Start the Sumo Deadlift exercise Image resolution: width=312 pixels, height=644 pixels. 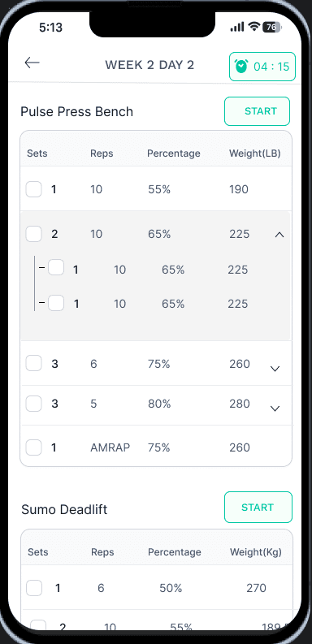258,508
